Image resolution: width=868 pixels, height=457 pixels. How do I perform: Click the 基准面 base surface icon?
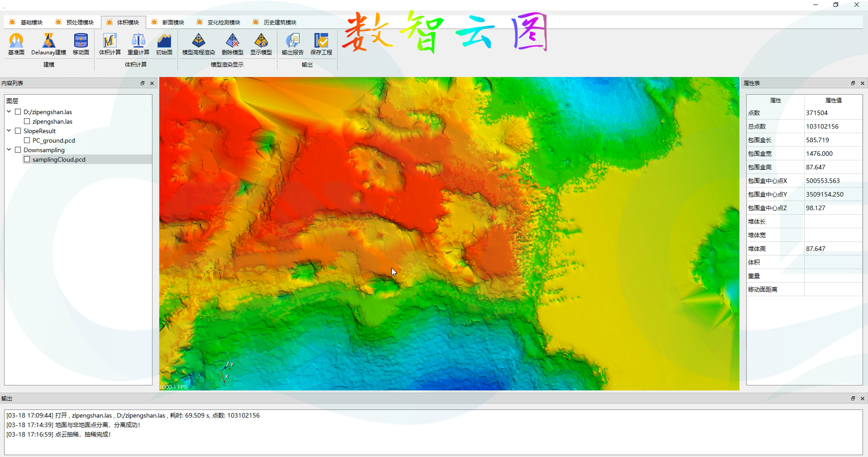pos(16,41)
